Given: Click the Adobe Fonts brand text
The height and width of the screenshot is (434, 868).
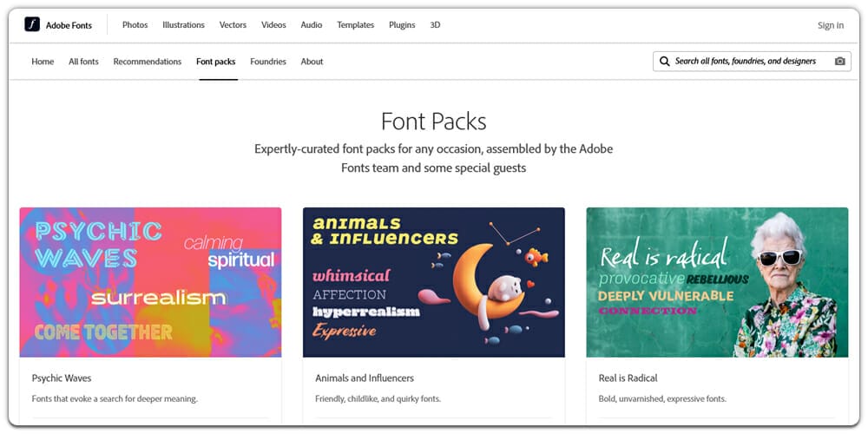Looking at the screenshot, I should click(x=69, y=25).
